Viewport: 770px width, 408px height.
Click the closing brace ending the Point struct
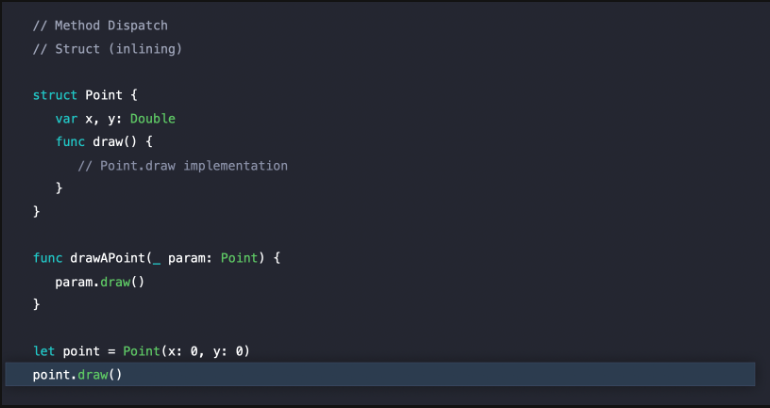point(37,211)
